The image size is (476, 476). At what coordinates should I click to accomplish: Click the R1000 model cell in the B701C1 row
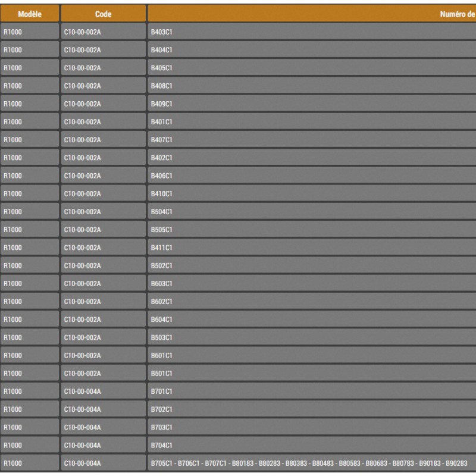pyautogui.click(x=30, y=391)
